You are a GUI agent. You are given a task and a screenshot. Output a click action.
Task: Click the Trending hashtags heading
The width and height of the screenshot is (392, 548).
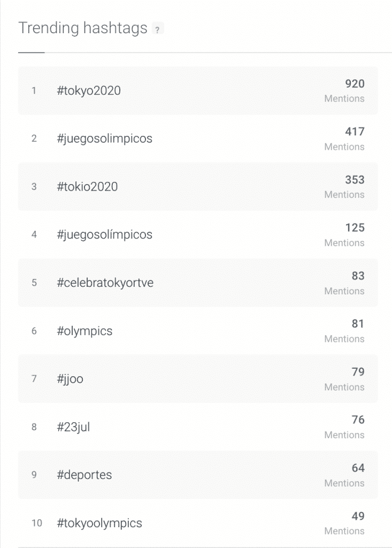click(83, 28)
